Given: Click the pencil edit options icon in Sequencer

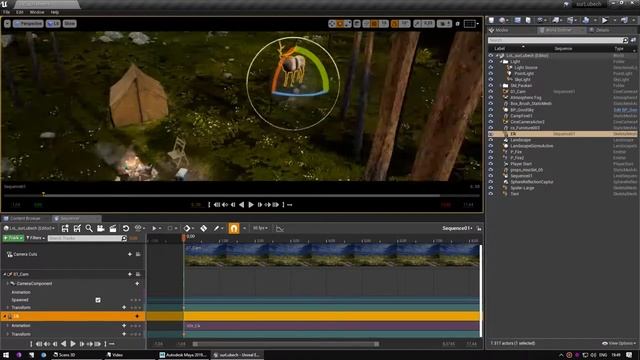Looking at the screenshot, I should (216, 229).
